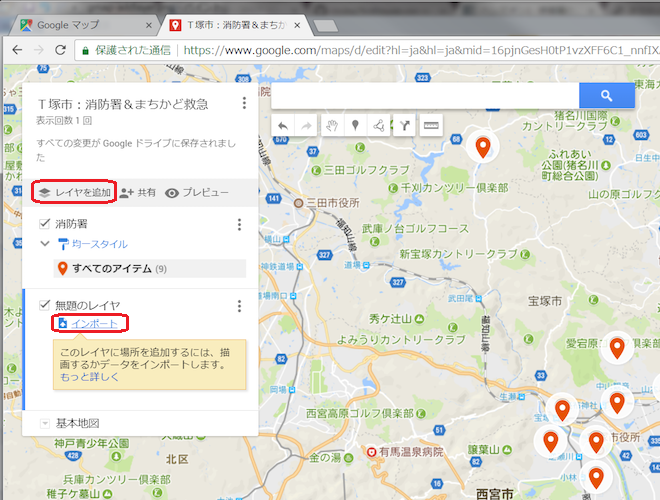Click the undo arrow in map toolbar

pos(283,125)
